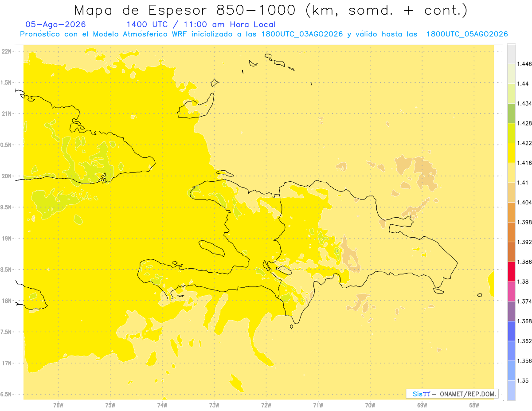Click the legend value '1.428'
The width and height of the screenshot is (532, 411).
[524, 123]
